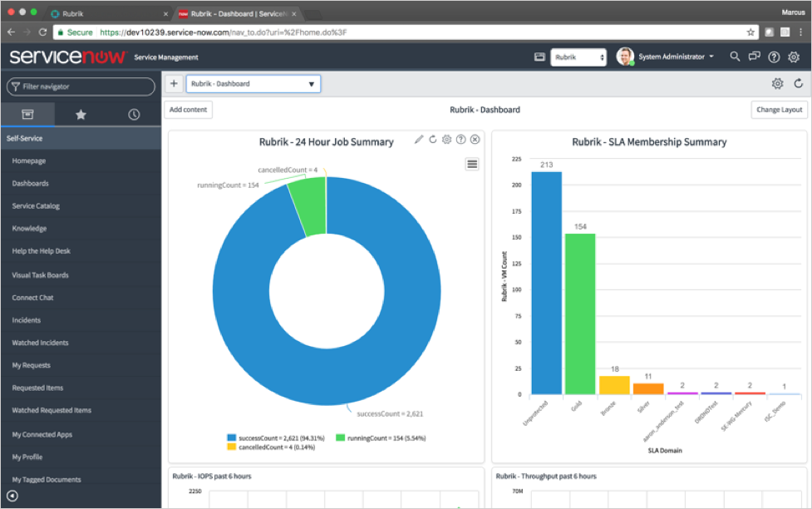Viewport: 812px width, 509px height.
Task: Add a new dashboard with plus icon
Action: (x=174, y=83)
